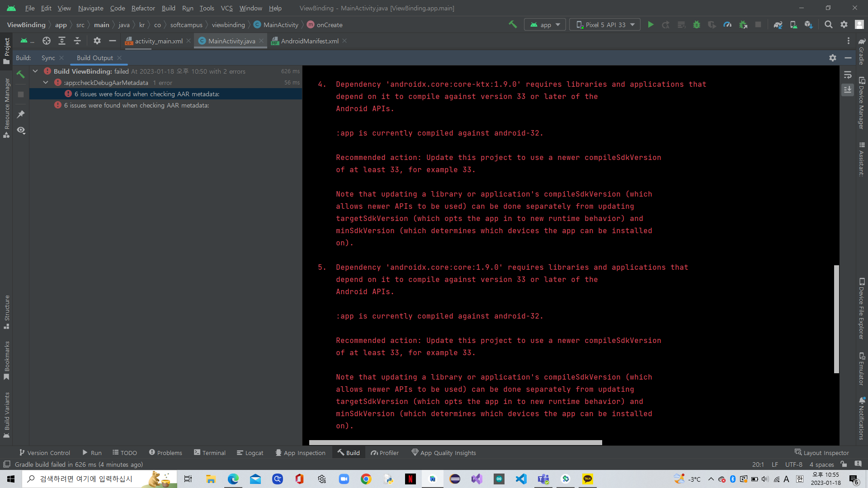Select the Pixel 5 API 33 device dropdown
Screen dimensions: 868x488
click(604, 24)
